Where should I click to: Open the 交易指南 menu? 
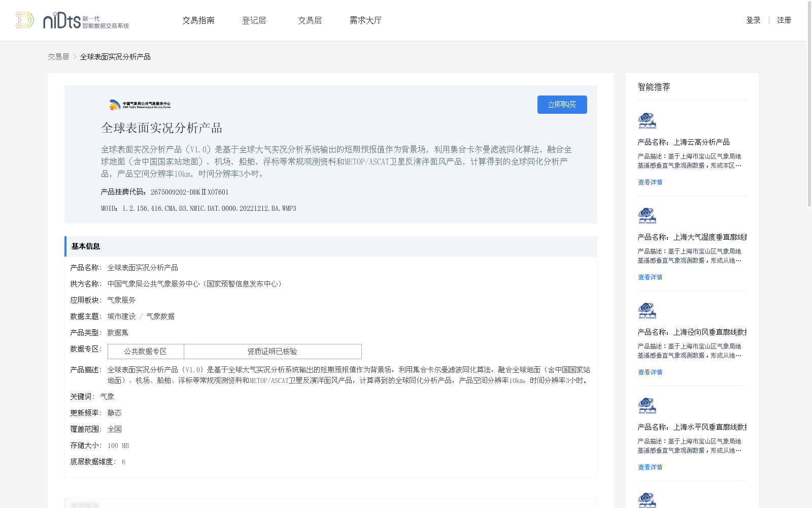198,20
